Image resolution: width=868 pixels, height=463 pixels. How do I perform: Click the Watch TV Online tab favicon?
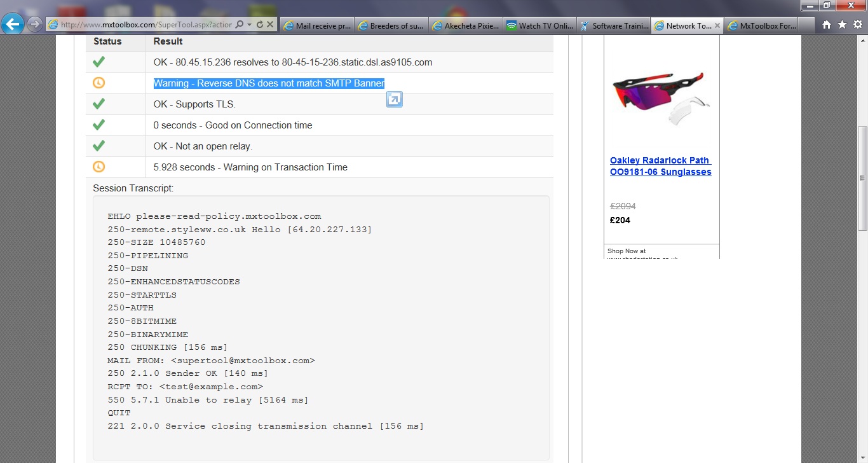click(x=511, y=25)
